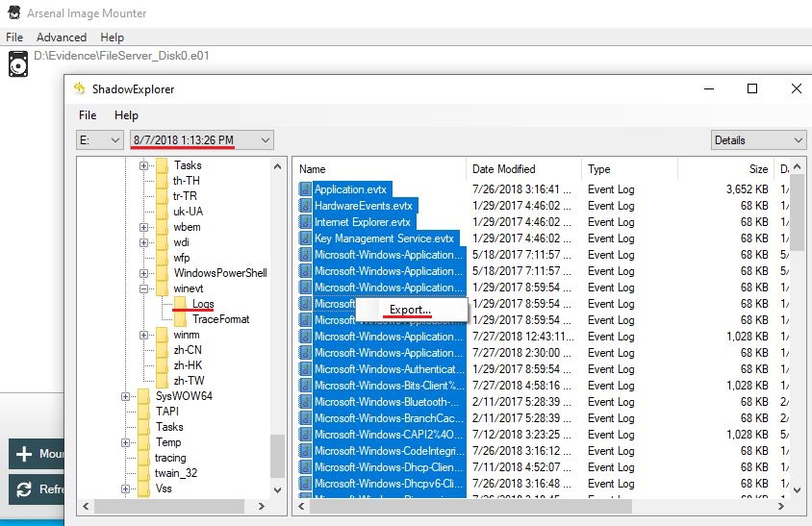812x526 pixels.
Task: Open ShadowExplorer Help menu
Action: 126,115
